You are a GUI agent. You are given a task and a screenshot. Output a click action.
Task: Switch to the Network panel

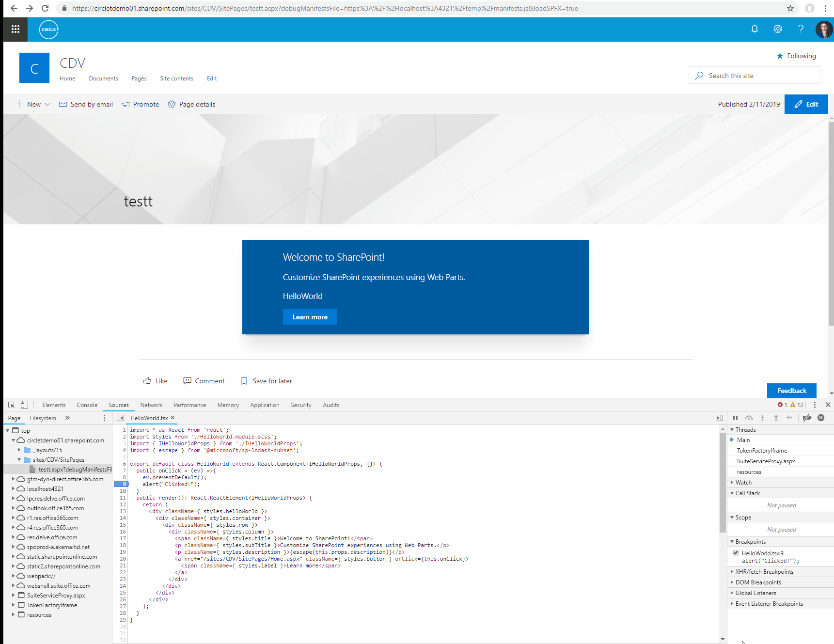tap(151, 405)
